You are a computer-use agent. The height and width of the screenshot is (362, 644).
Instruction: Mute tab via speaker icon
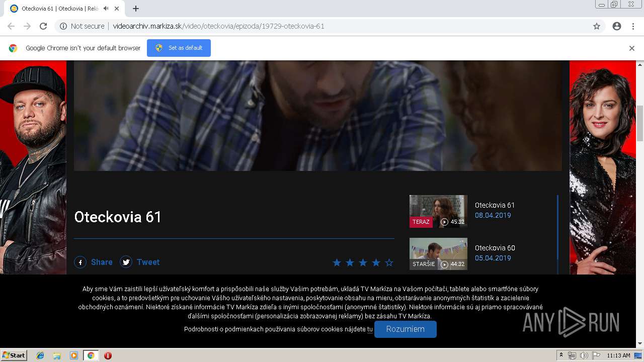(x=106, y=9)
